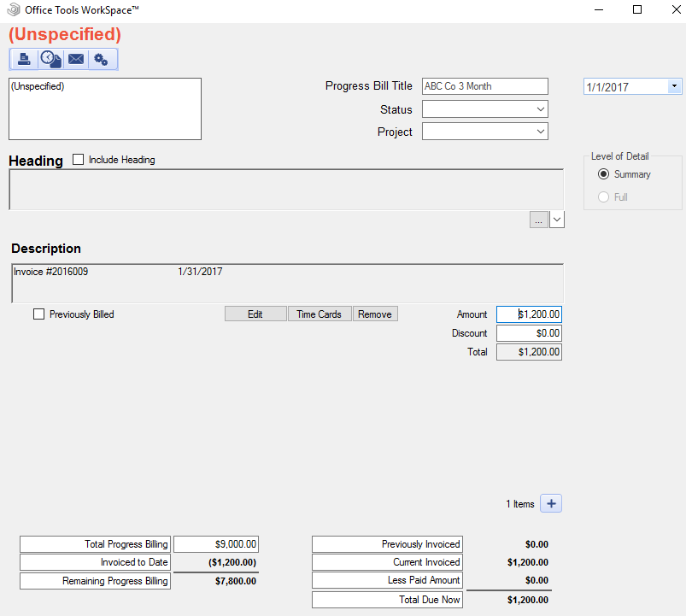Check the Previously Billed box
The height and width of the screenshot is (616, 686).
38,314
